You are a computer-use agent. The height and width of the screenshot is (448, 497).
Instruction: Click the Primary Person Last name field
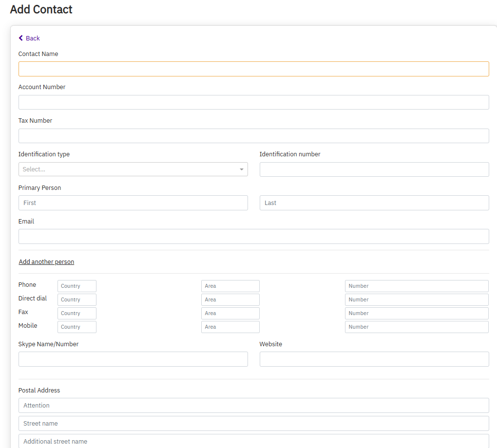(374, 203)
